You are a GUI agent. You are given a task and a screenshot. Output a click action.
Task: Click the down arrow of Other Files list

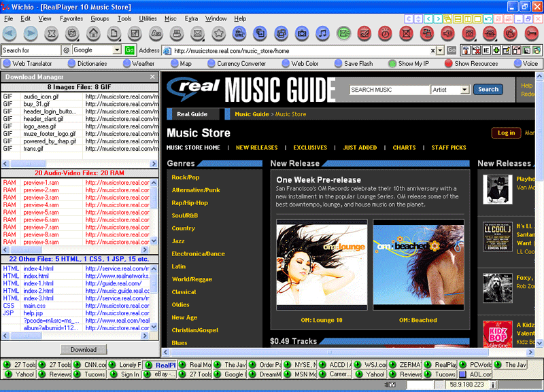pos(154,327)
